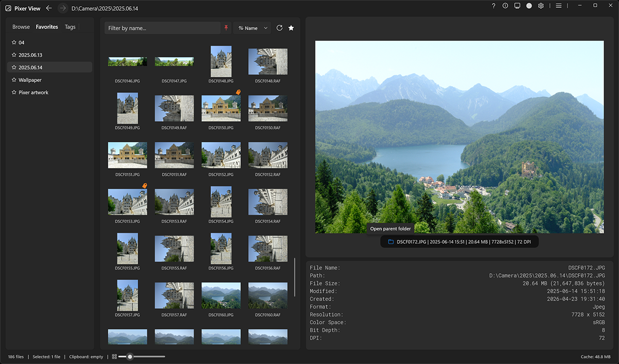Open Pixer View settings gear

click(541, 6)
